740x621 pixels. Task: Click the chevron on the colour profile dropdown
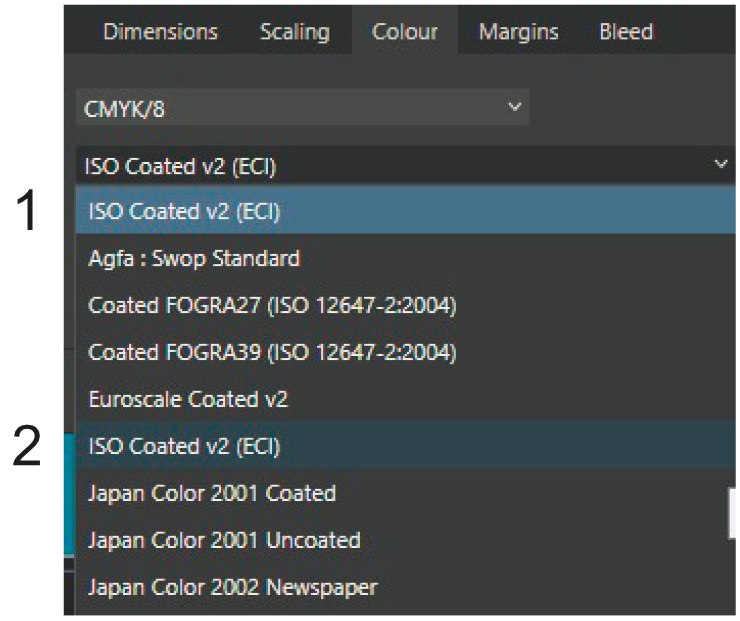(721, 164)
